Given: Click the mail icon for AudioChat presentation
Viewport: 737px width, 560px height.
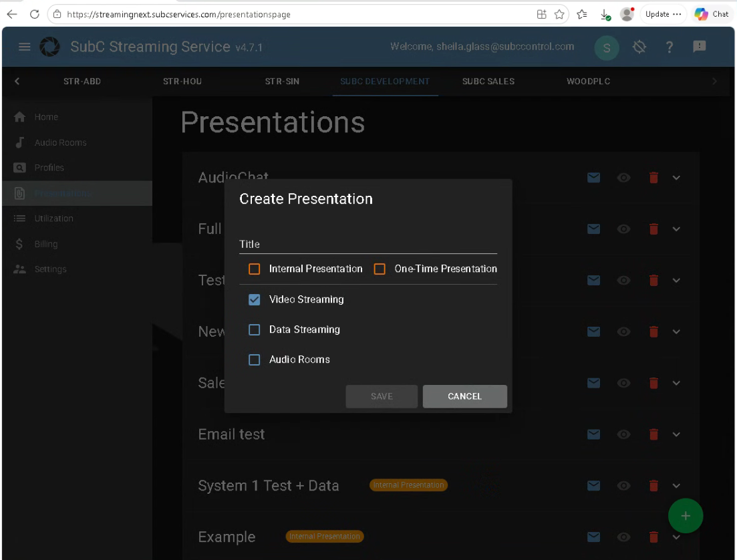Looking at the screenshot, I should [x=593, y=178].
